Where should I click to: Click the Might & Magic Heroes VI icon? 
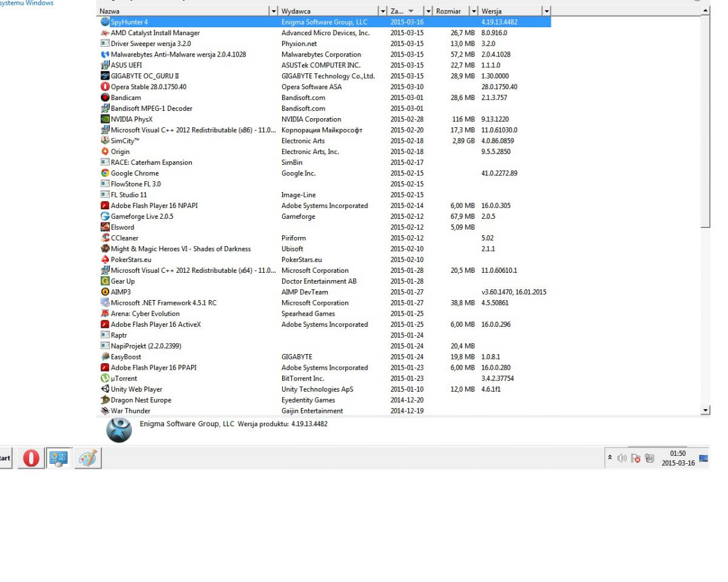point(105,249)
